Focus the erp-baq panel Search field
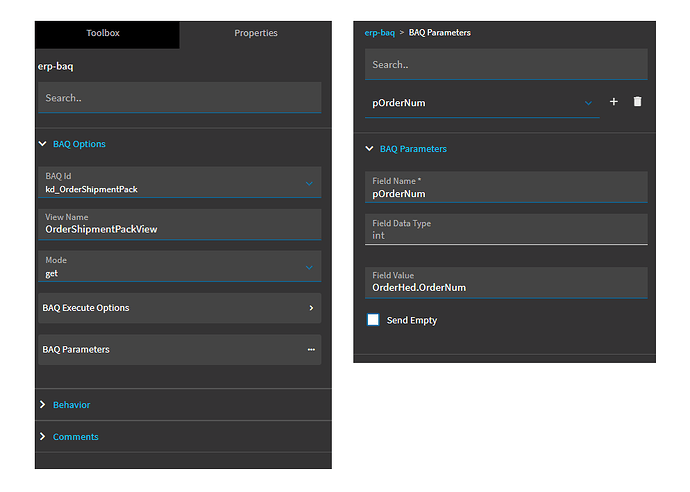The height and width of the screenshot is (492, 690). point(180,98)
